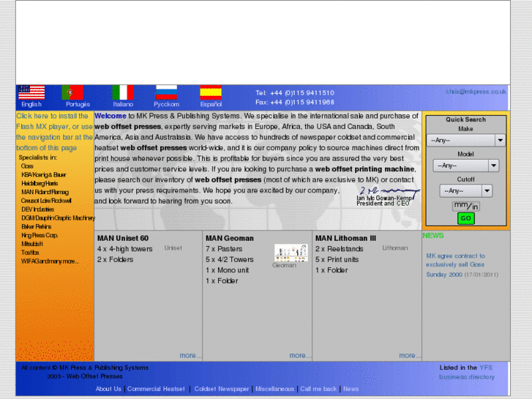This screenshot has height=399, width=532.
Task: Open Creusot Loire Rockwell link
Action: pyautogui.click(x=46, y=201)
